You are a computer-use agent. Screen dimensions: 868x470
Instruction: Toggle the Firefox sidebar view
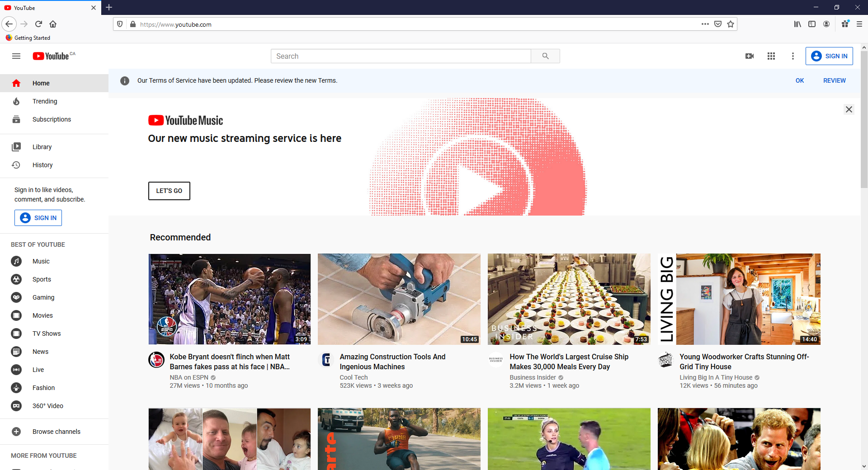pos(812,24)
